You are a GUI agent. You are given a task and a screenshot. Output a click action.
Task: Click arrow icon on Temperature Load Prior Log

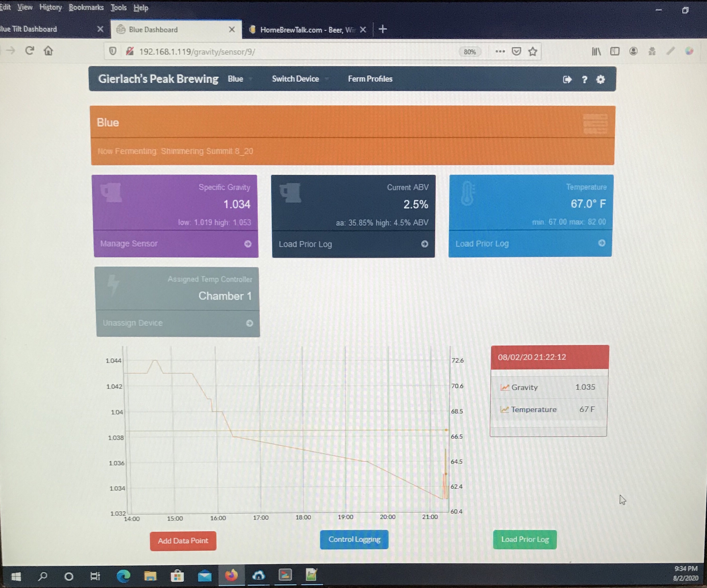coord(602,243)
